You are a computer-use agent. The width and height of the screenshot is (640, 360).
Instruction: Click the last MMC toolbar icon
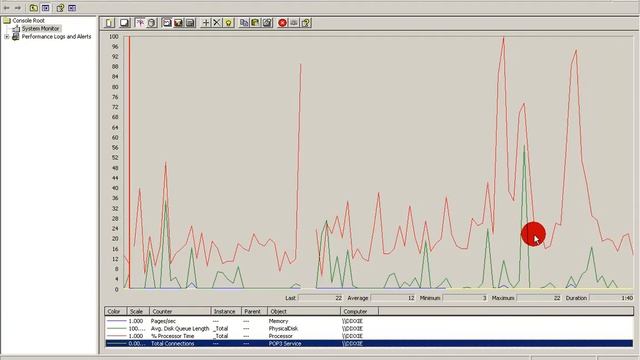tap(72, 8)
